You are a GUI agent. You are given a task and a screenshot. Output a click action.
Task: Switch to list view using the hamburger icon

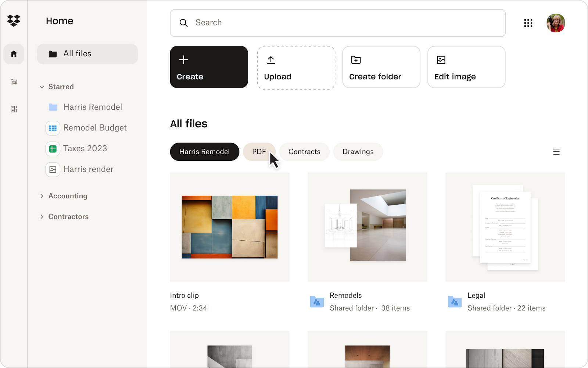(556, 151)
